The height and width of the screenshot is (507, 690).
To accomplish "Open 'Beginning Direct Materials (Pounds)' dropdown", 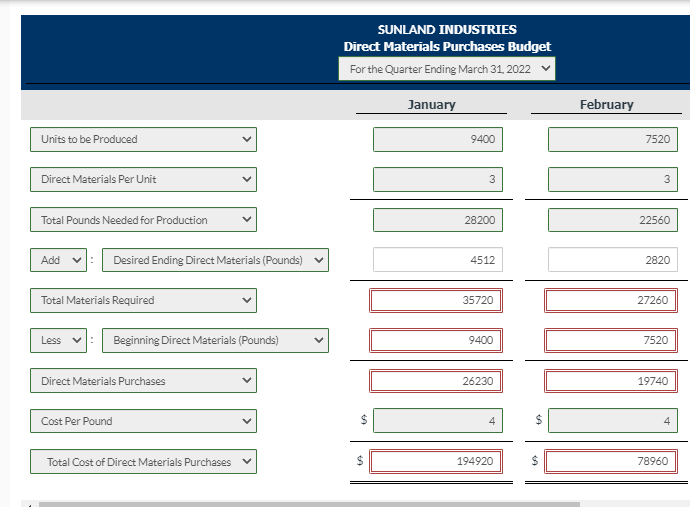I will (x=215, y=340).
